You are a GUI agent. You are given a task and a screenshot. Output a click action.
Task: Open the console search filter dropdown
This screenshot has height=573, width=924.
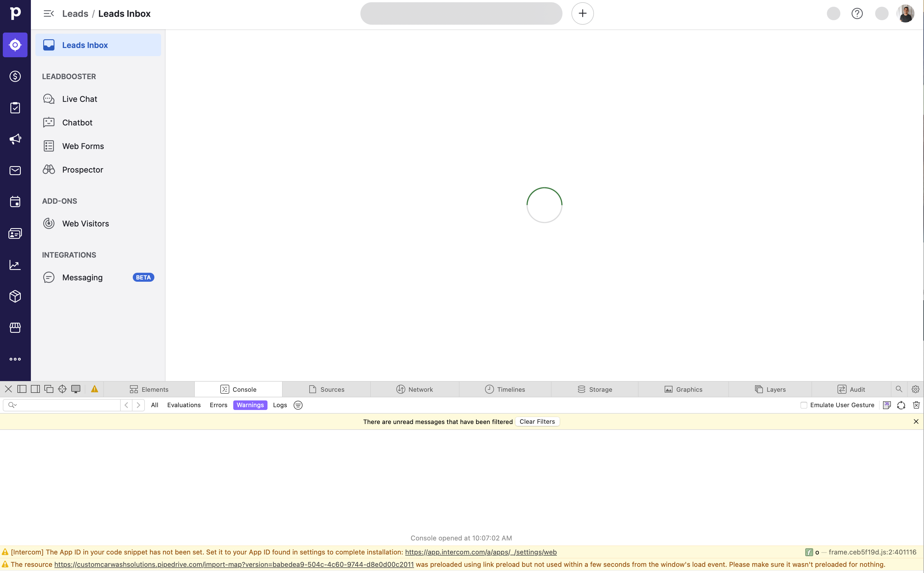13,405
